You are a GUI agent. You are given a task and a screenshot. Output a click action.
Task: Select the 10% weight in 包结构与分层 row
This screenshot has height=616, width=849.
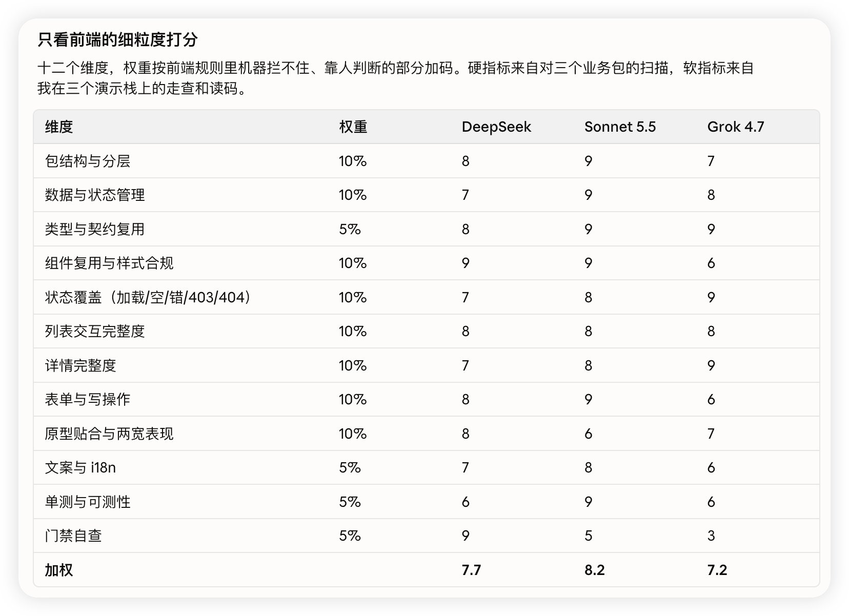tap(353, 161)
